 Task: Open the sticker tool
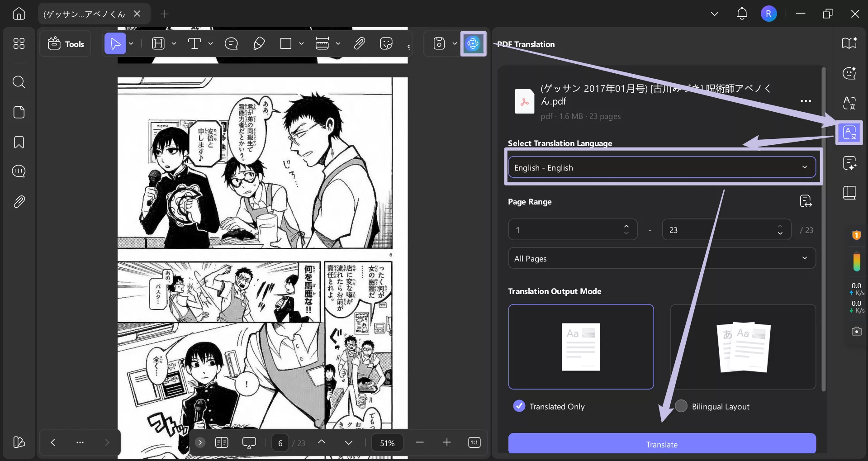tap(387, 43)
